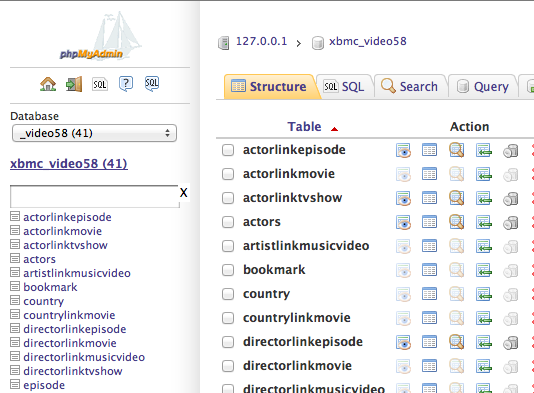
Task: Browse the actors table icon
Action: 403,222
